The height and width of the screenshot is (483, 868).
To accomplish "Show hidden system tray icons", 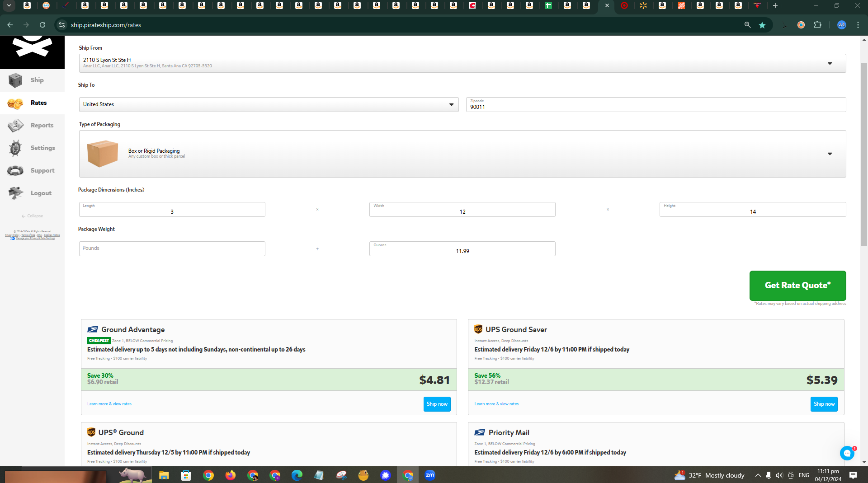I will (x=758, y=475).
